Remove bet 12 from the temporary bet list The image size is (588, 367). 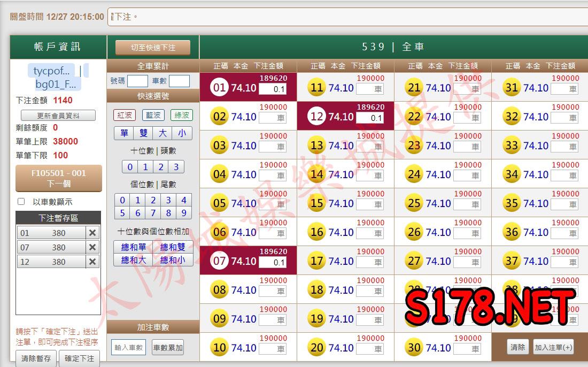92,262
